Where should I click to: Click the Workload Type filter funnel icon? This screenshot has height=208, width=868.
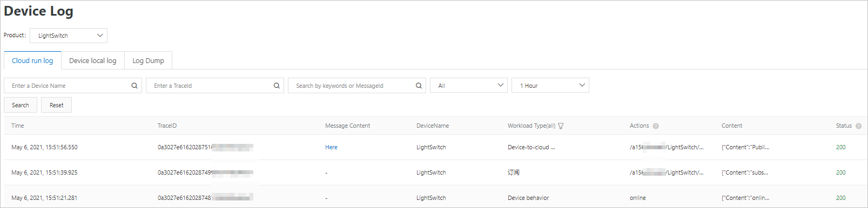(561, 126)
